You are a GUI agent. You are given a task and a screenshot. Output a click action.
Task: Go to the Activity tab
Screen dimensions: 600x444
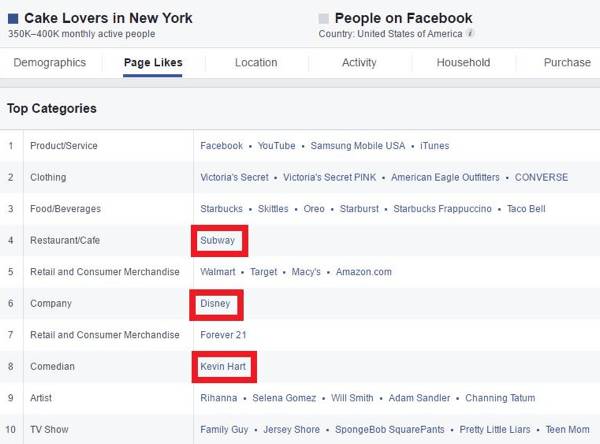359,62
